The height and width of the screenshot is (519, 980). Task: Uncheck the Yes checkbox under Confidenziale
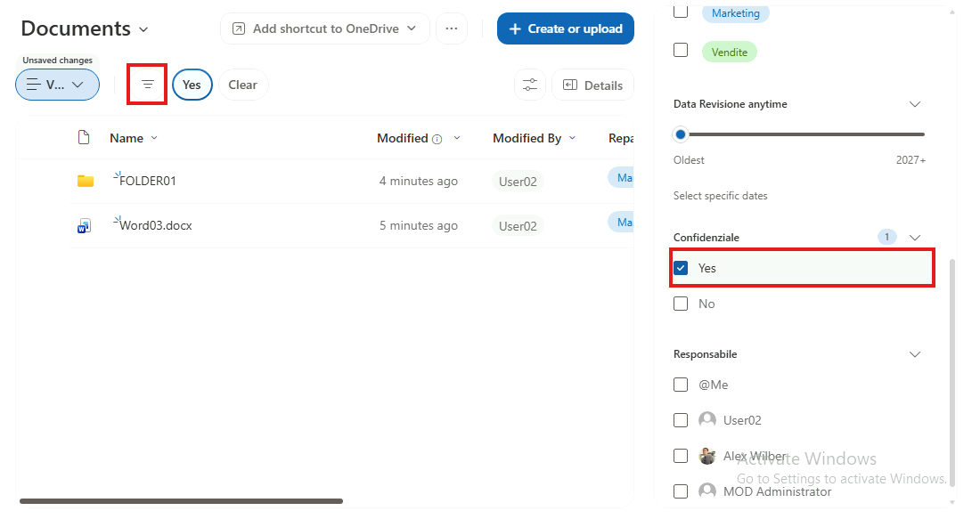[x=681, y=268]
